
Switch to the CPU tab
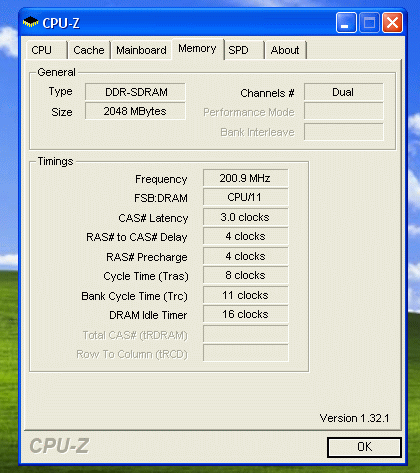(x=46, y=50)
